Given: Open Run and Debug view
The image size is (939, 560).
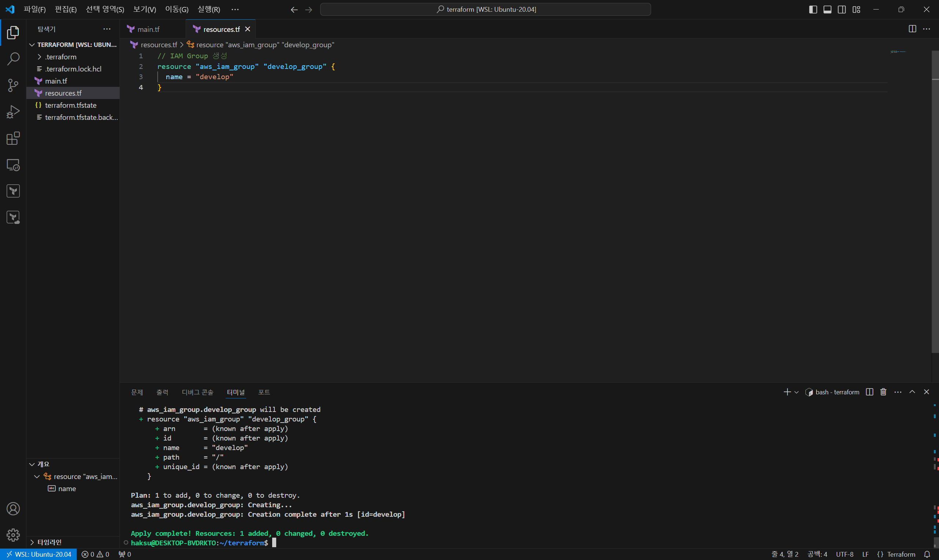Looking at the screenshot, I should pos(13,112).
